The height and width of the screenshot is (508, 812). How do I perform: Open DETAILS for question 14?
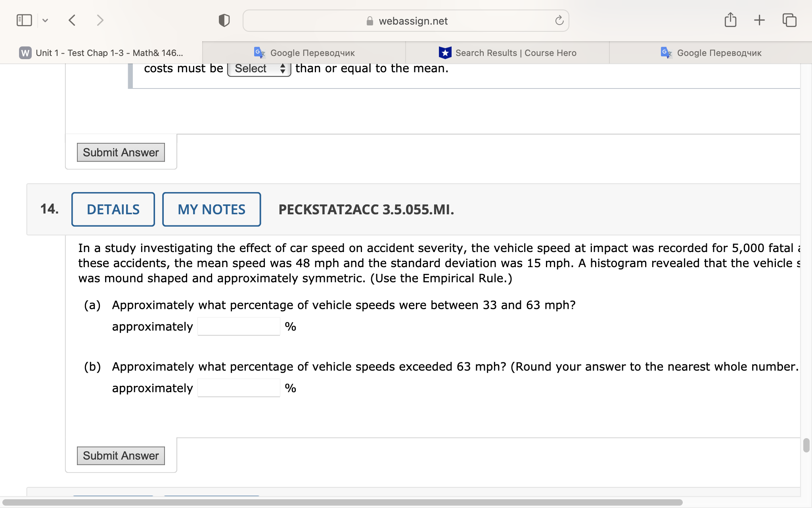[x=113, y=209]
